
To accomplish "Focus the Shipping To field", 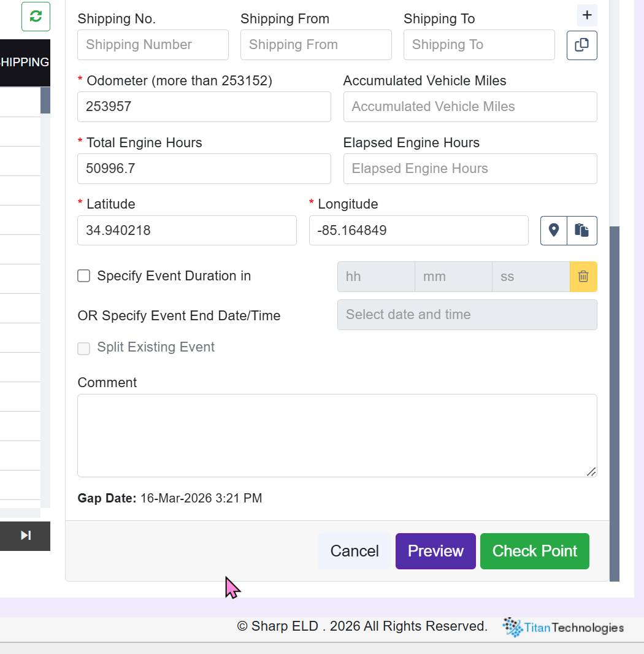I will coord(479,45).
